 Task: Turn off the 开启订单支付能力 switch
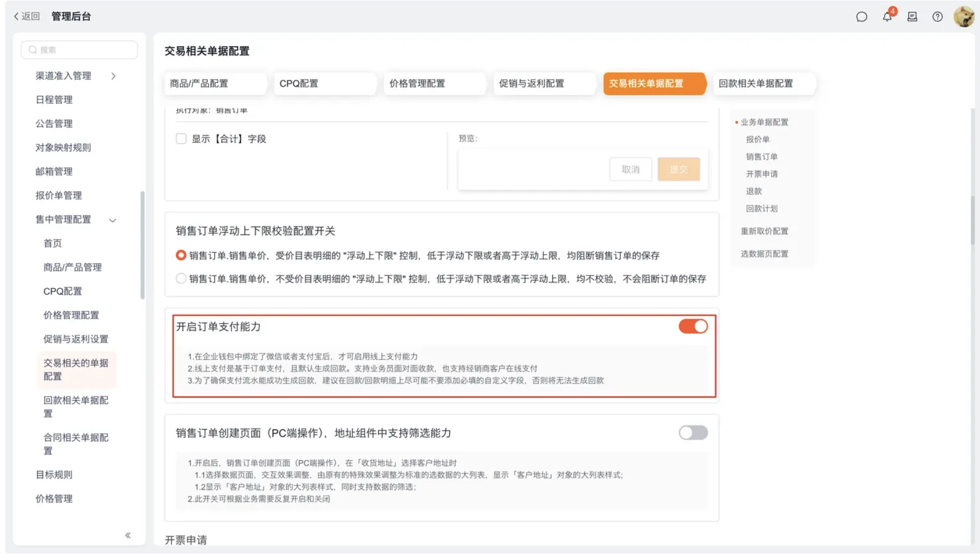(x=693, y=327)
